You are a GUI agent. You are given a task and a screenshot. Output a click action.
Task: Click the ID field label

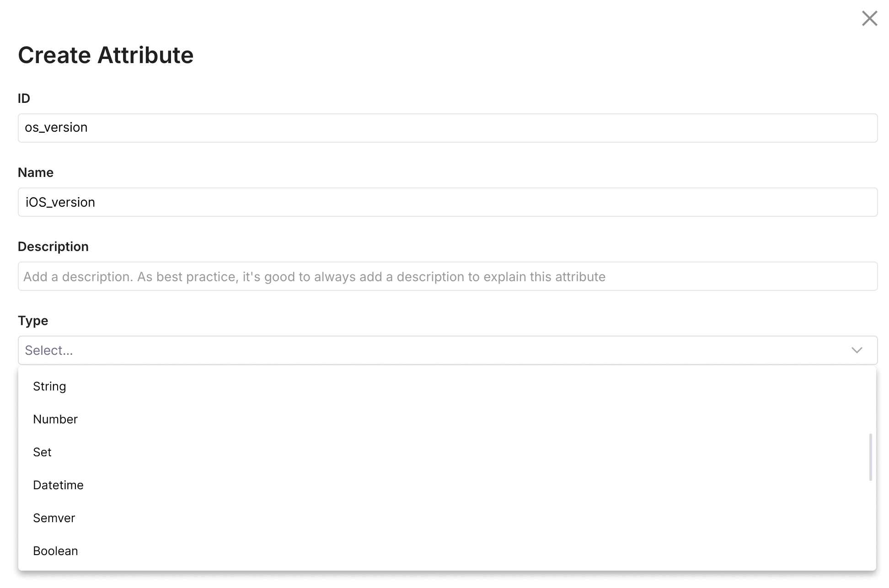click(x=24, y=98)
